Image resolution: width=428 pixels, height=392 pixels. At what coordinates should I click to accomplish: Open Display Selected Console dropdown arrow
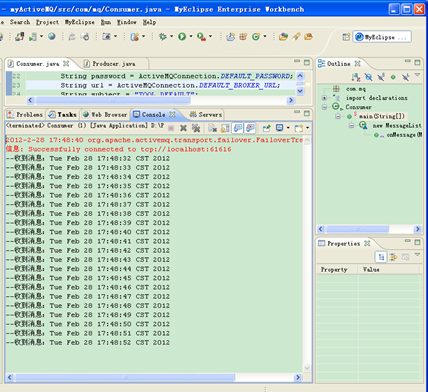(288, 128)
